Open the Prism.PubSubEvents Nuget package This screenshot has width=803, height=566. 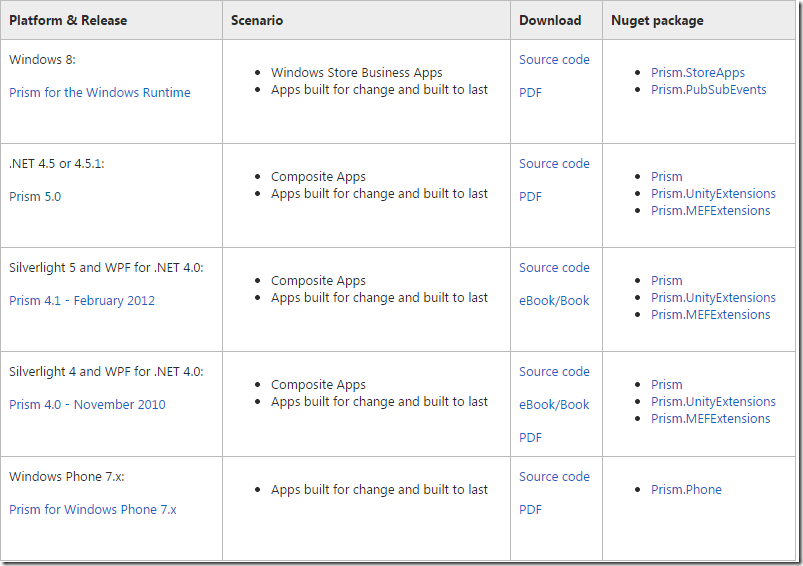(708, 90)
